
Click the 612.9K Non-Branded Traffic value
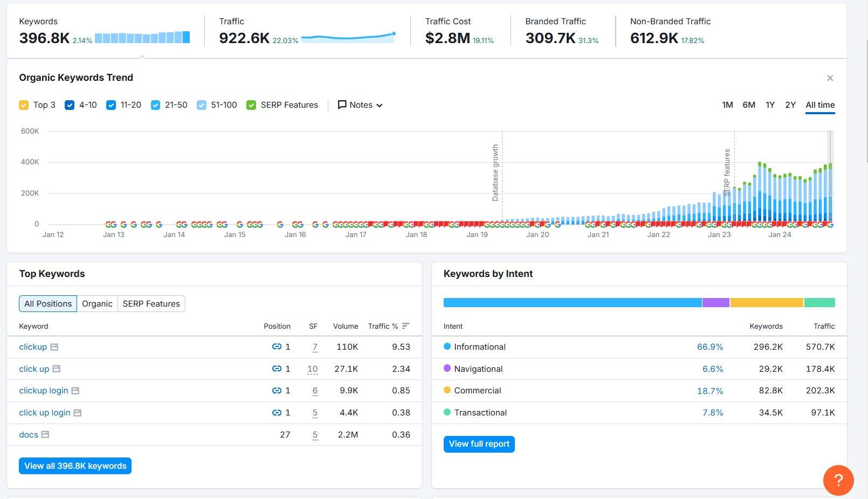coord(655,38)
